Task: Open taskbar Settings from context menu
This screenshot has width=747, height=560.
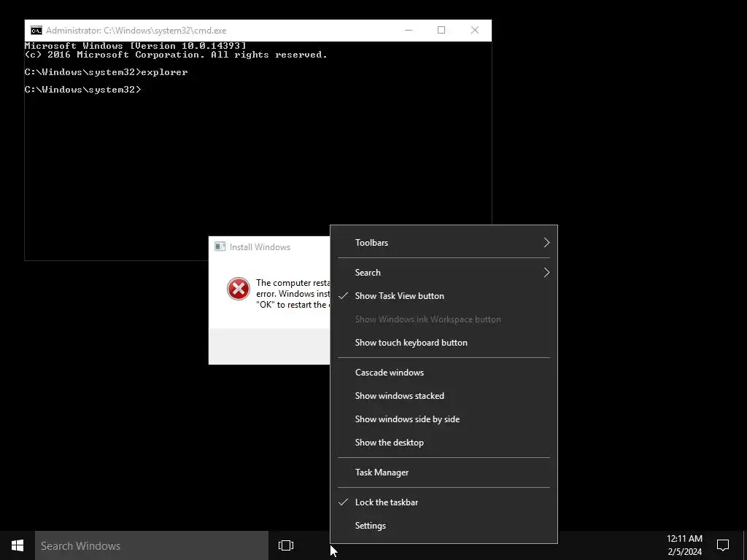Action: [444, 525]
